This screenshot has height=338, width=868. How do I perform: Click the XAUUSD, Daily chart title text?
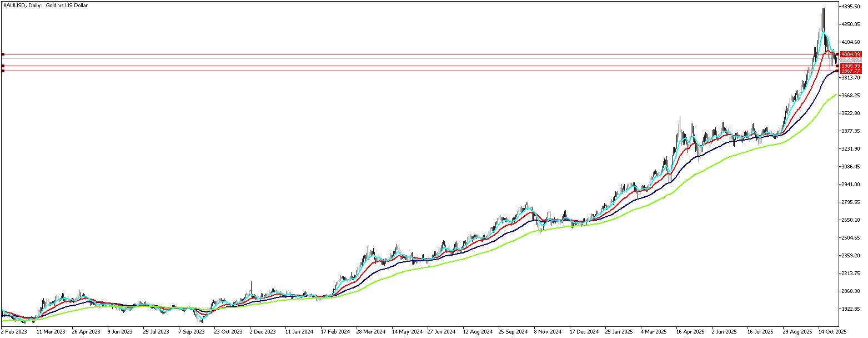point(46,5)
